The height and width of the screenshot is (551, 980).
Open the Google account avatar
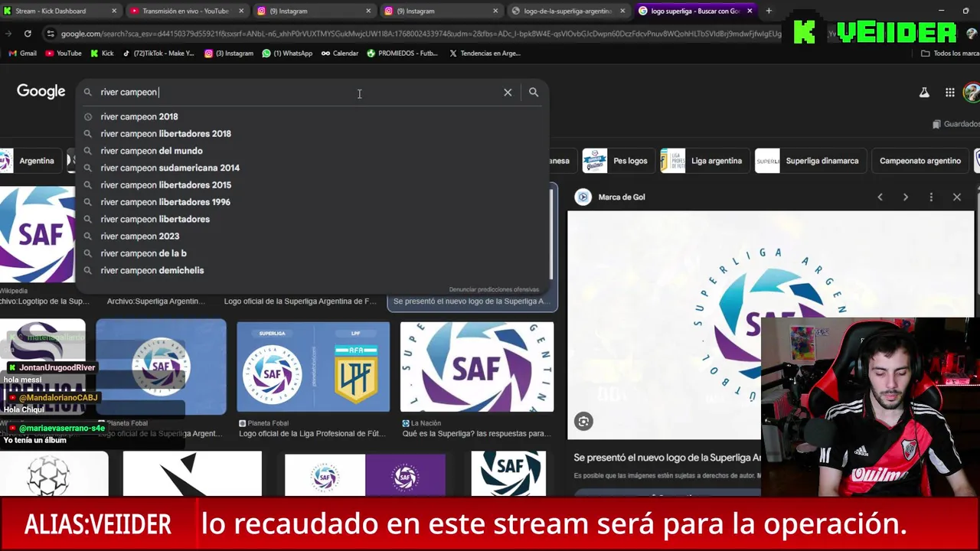click(972, 93)
